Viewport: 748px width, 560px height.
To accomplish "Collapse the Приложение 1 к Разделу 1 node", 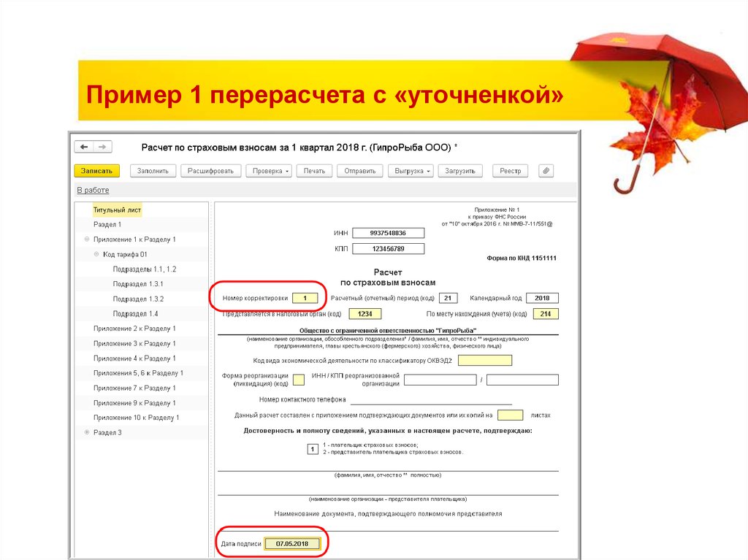I will pos(88,239).
